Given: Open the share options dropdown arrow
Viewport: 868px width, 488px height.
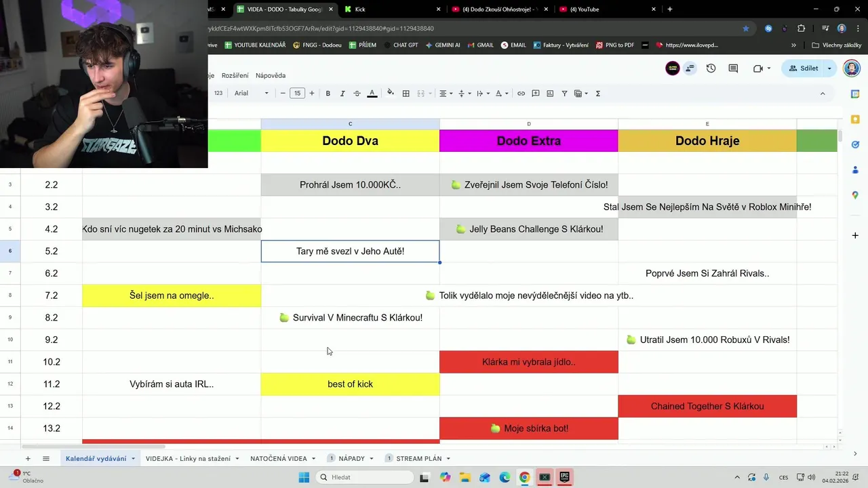Looking at the screenshot, I should point(829,68).
